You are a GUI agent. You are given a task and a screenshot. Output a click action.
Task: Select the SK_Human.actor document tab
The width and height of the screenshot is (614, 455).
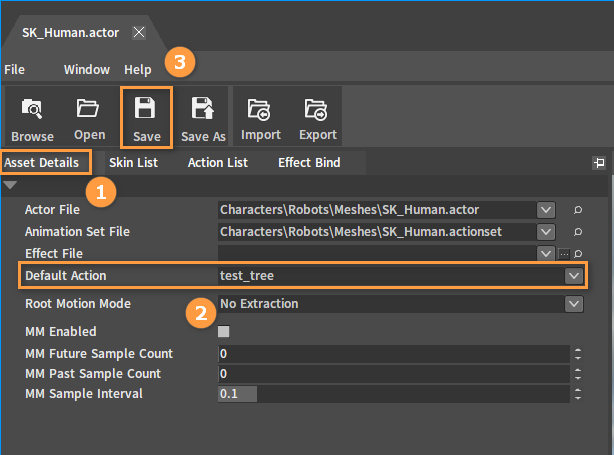tap(70, 32)
